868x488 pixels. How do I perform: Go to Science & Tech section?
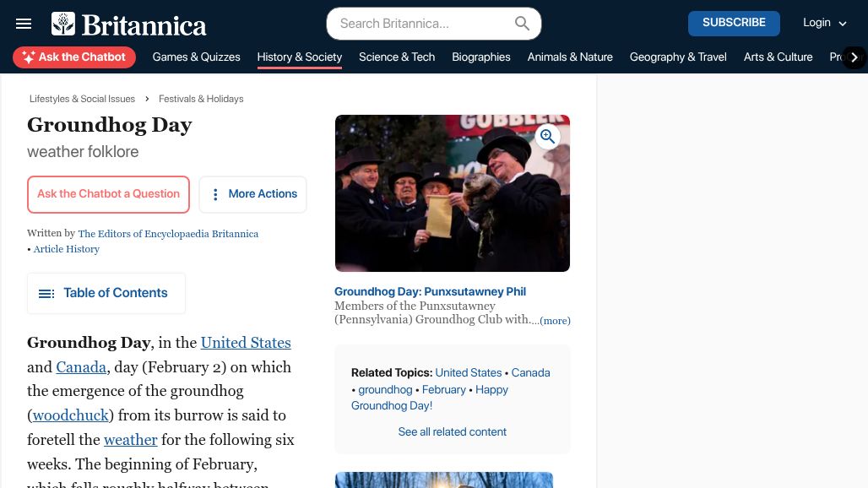tap(396, 57)
